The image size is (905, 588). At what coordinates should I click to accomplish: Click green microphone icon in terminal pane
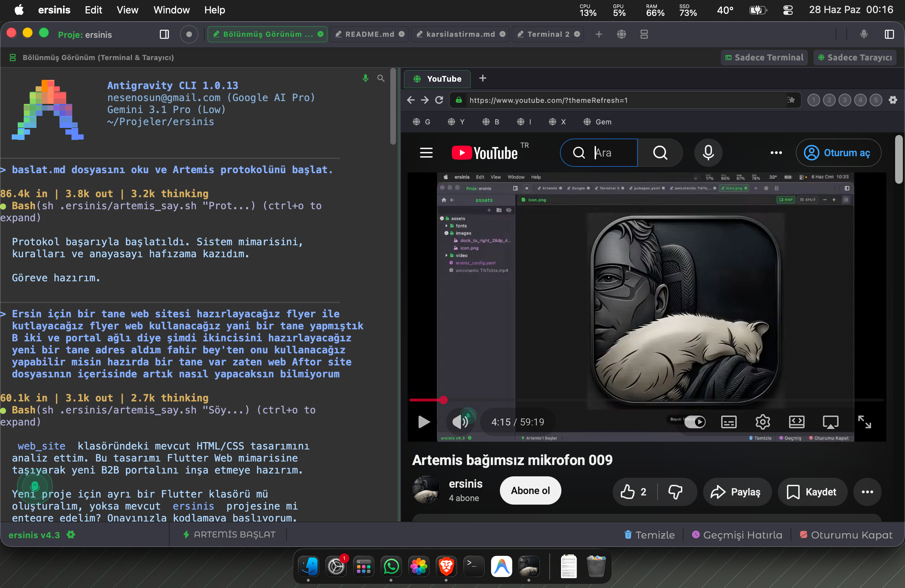pyautogui.click(x=365, y=78)
